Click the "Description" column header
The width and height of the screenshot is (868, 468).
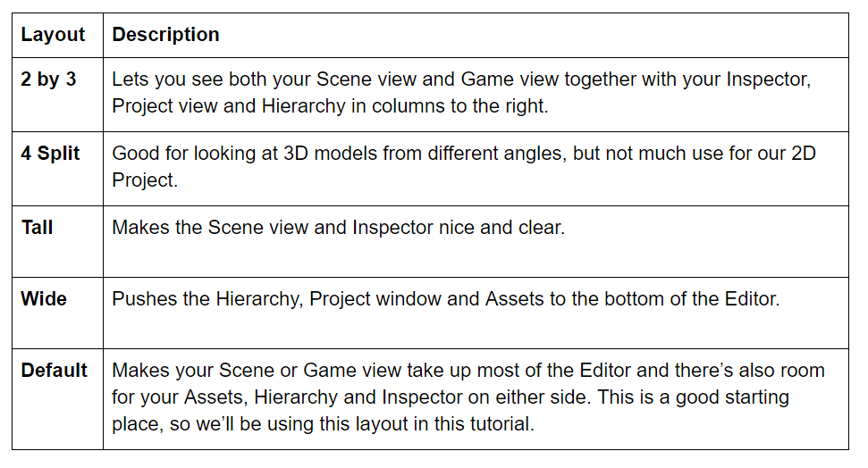165,35
